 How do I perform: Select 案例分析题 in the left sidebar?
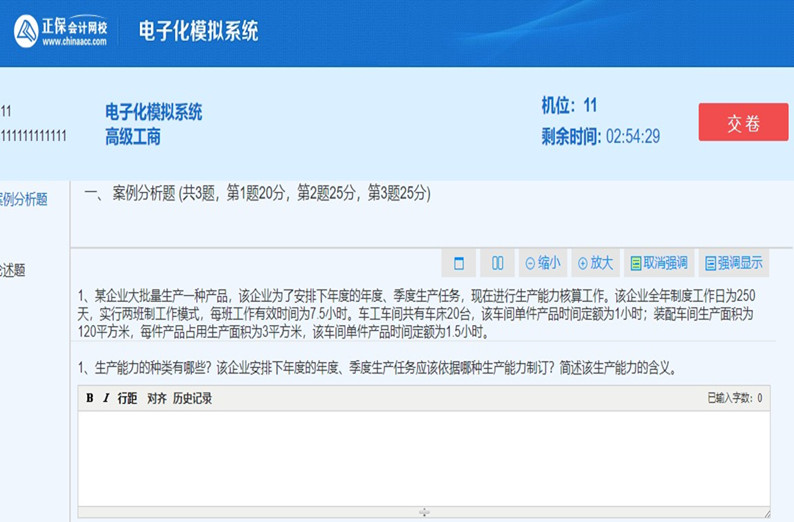pos(24,199)
